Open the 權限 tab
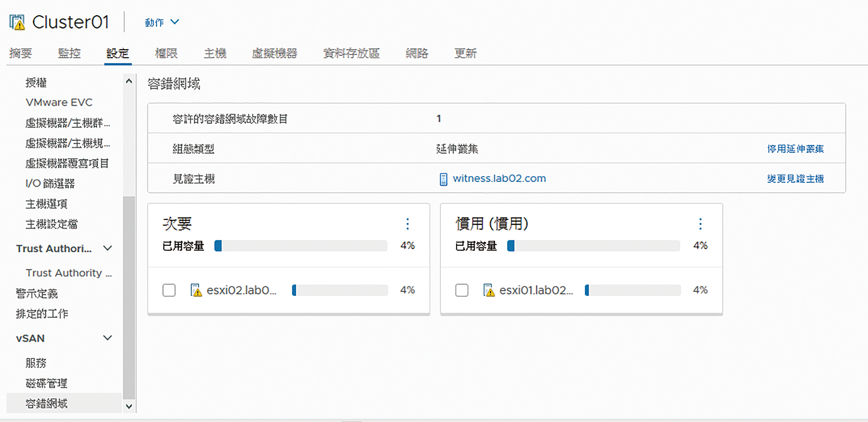 click(166, 53)
